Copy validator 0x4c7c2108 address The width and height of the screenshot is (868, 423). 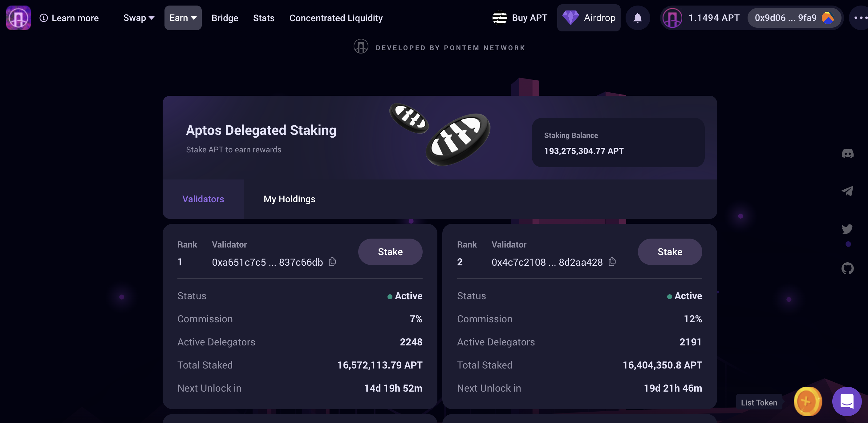click(x=612, y=262)
